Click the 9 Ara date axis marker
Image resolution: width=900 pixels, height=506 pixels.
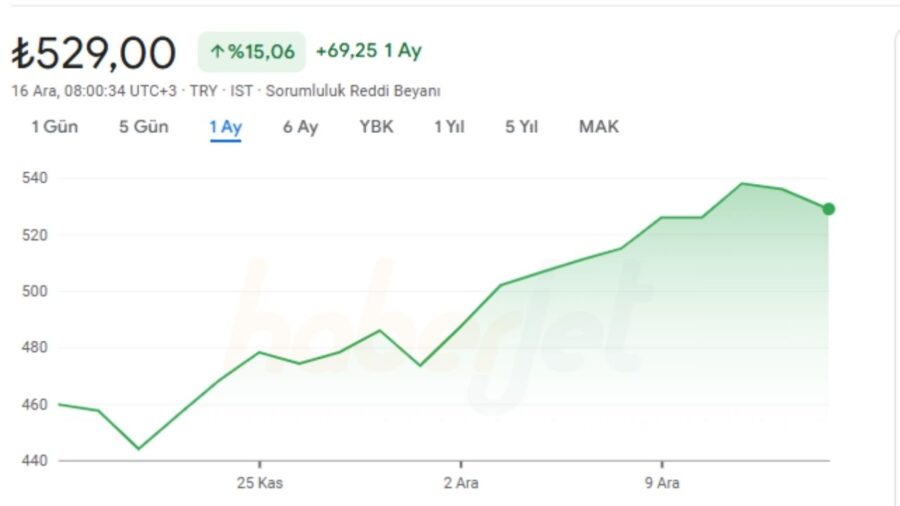662,483
